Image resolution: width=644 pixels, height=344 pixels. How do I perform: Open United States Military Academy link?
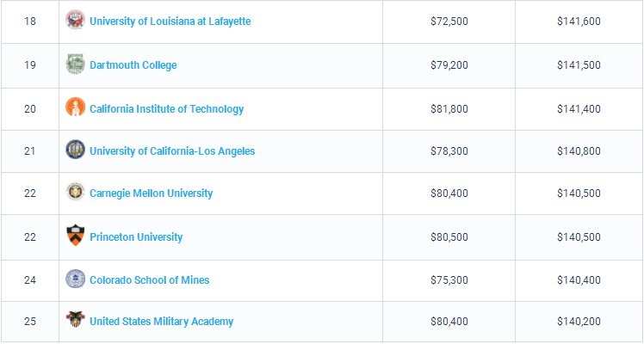tap(162, 322)
